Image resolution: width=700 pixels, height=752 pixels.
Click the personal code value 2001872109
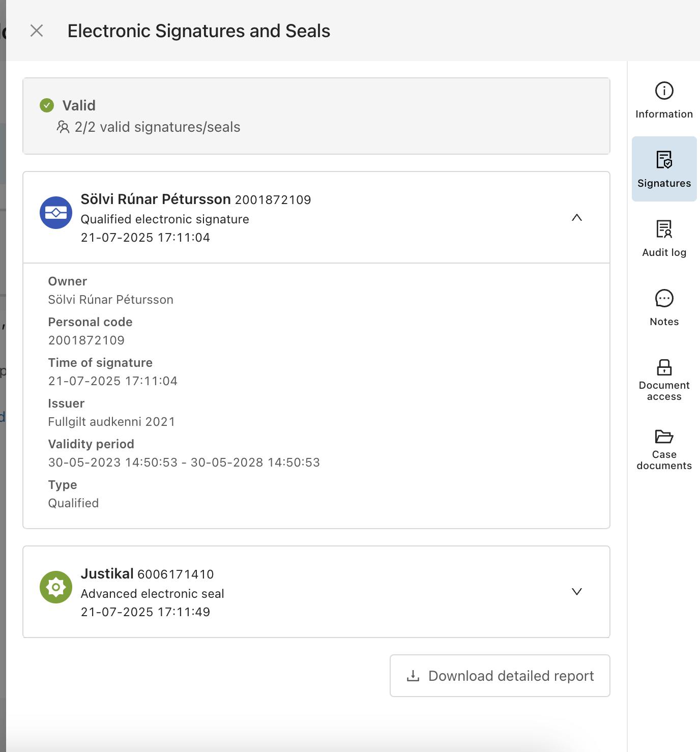86,340
